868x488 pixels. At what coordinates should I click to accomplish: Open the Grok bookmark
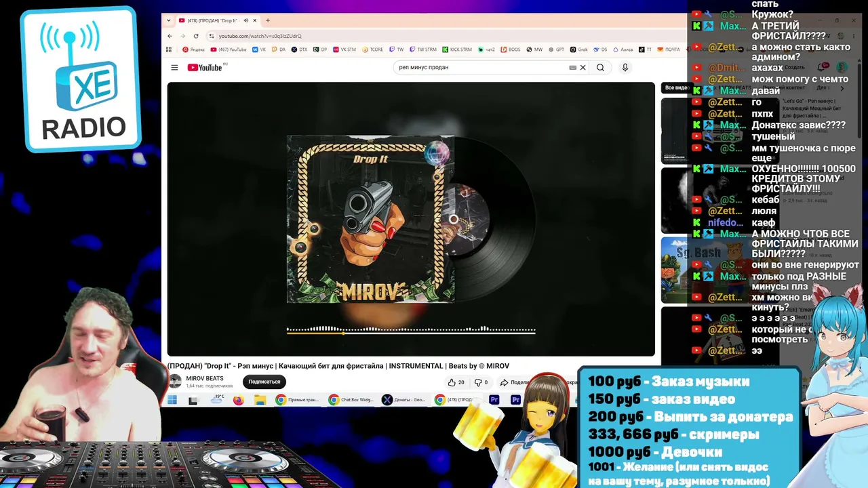[578, 49]
